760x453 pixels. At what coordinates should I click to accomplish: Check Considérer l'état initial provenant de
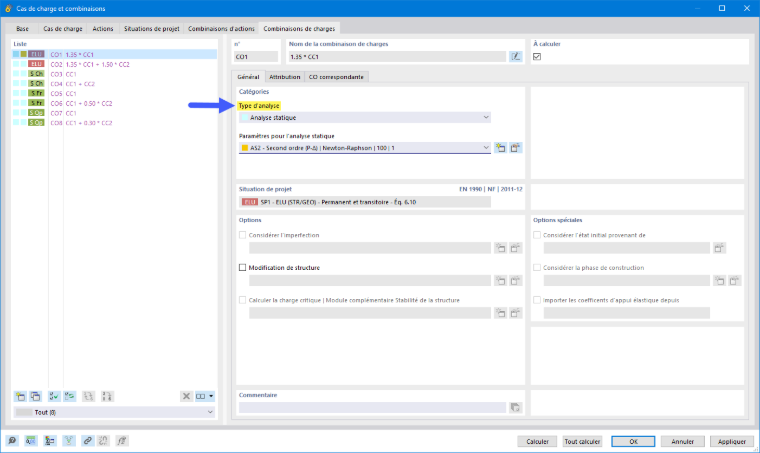(537, 235)
